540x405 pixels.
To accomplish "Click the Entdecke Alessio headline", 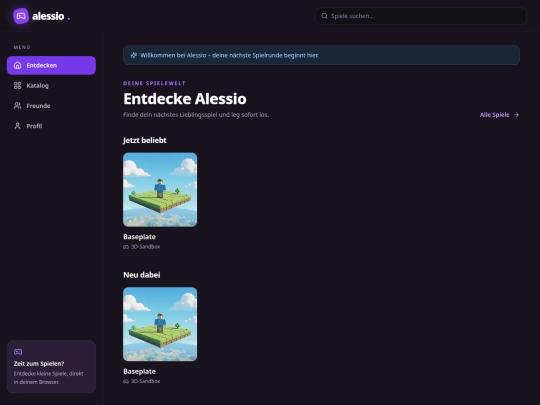I will [185, 99].
